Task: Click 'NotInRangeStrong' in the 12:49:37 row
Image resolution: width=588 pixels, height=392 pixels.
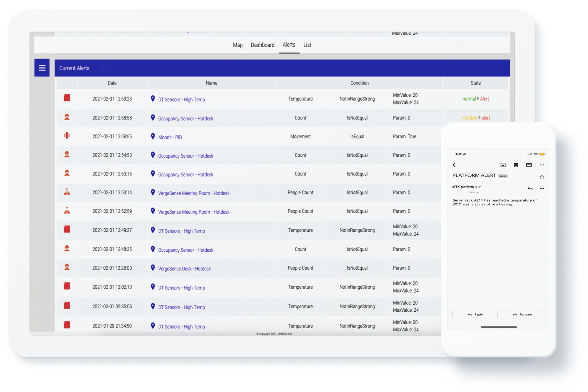Action: point(357,230)
